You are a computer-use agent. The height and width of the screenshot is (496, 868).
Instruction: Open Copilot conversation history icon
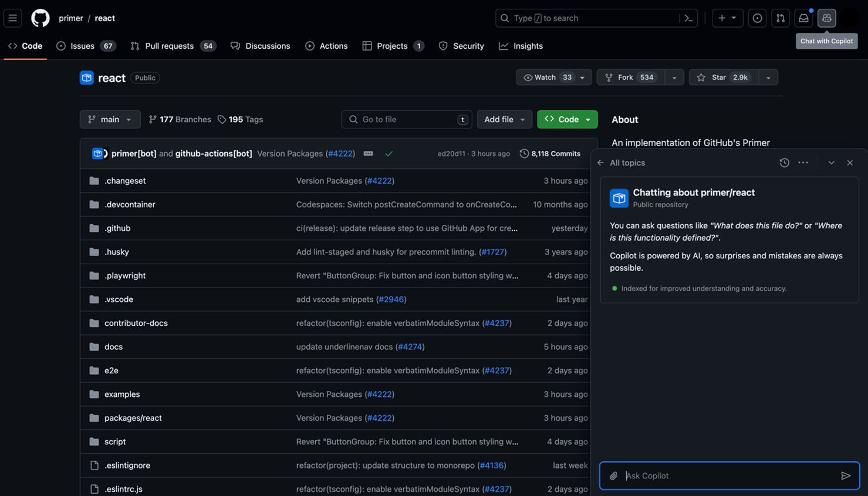[x=784, y=163]
